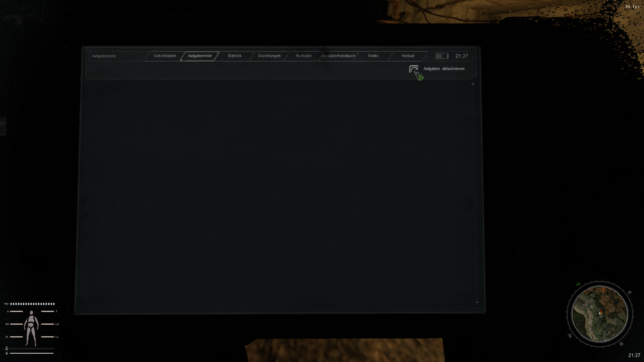The height and width of the screenshot is (362, 644).
Task: Open the Verlauf tab
Action: [x=408, y=56]
